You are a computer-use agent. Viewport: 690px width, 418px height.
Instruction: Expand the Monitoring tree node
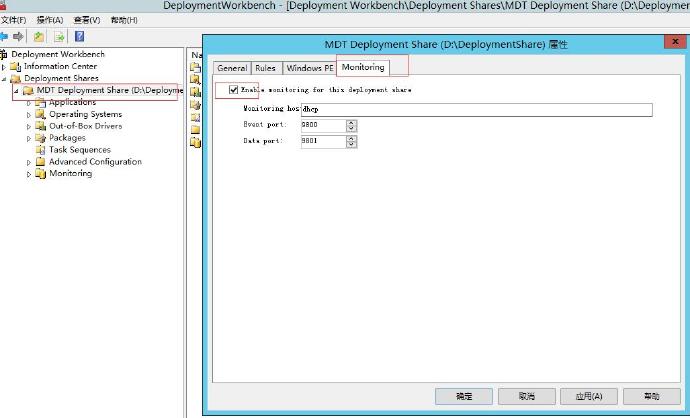(x=29, y=174)
